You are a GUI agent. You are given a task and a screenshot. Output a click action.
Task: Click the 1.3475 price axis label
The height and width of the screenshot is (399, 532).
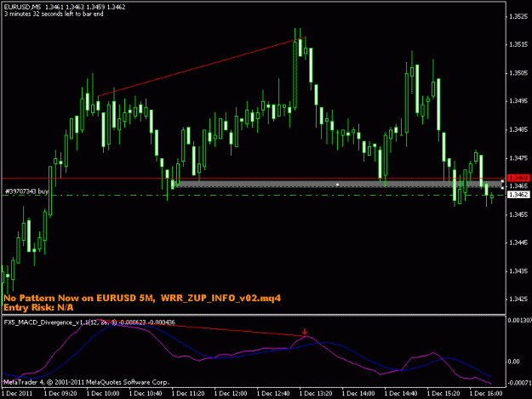pos(518,158)
